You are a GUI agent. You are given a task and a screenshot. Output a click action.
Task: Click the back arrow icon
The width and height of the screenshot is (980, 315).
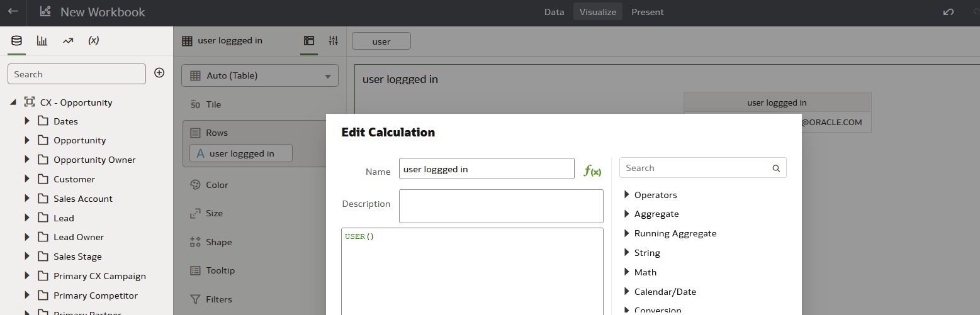click(13, 11)
